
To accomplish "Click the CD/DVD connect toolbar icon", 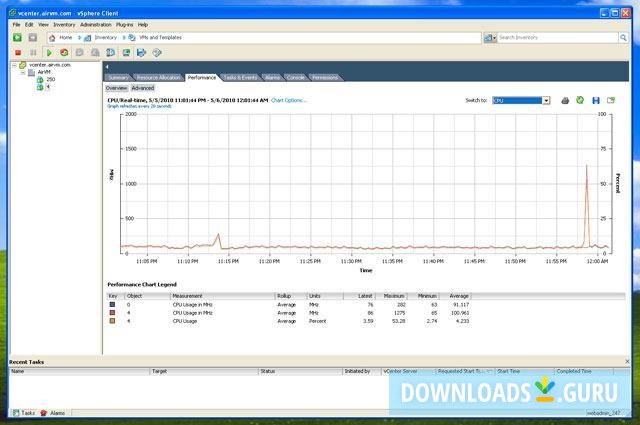I will (157, 53).
